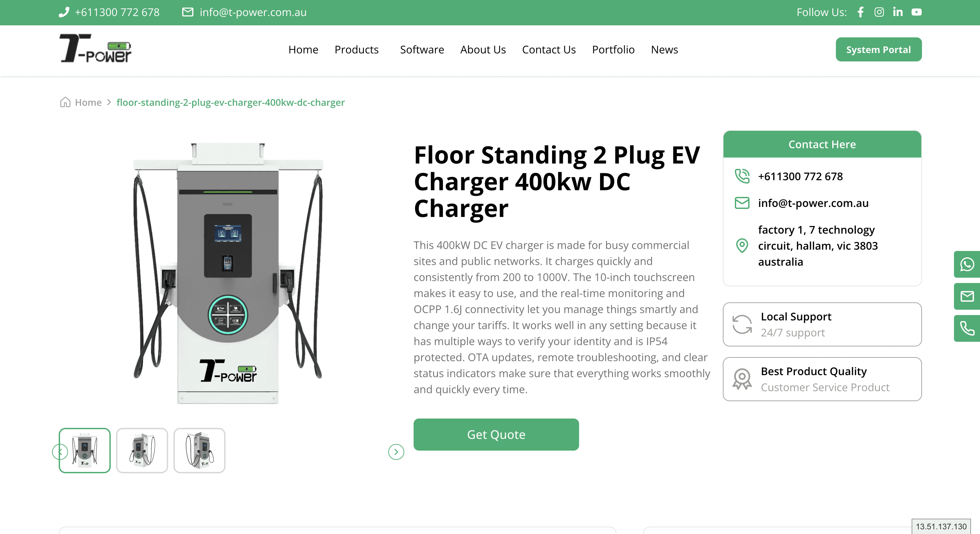Open the Instagram social icon
Viewport: 980px width, 534px height.
[879, 12]
